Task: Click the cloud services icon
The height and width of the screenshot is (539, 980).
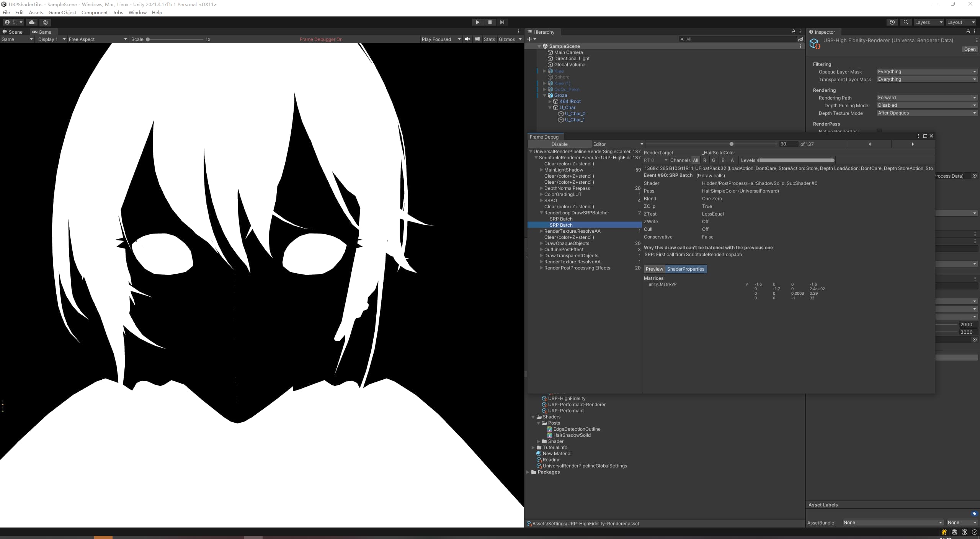Action: (x=32, y=23)
